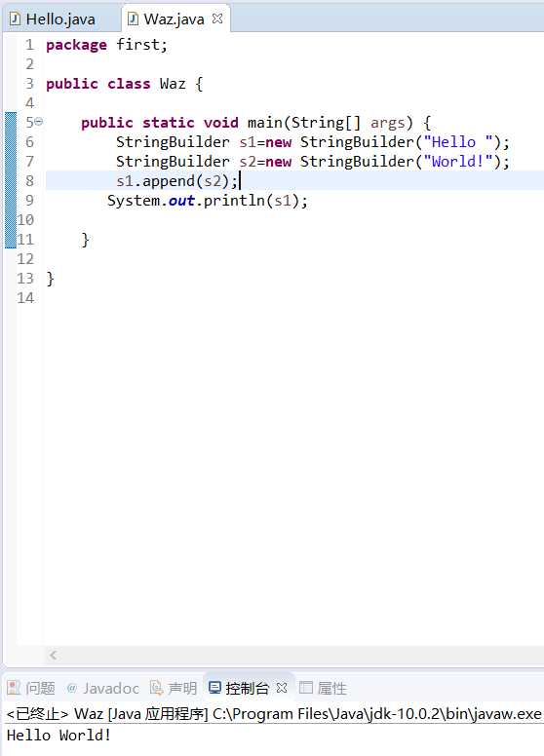This screenshot has height=756, width=544.
Task: Click the Java file icon on Waz.java tab
Action: point(133,19)
